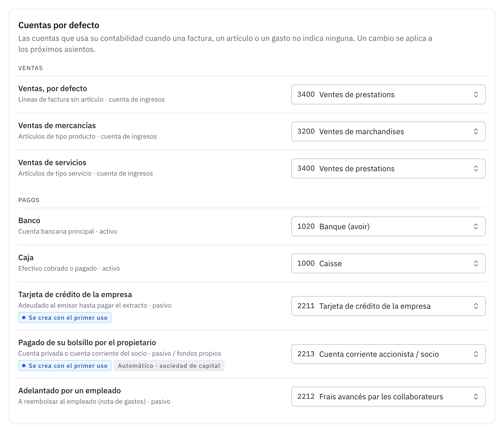Click 'Cuenta bancaria principal · activo' description

pos(68,231)
